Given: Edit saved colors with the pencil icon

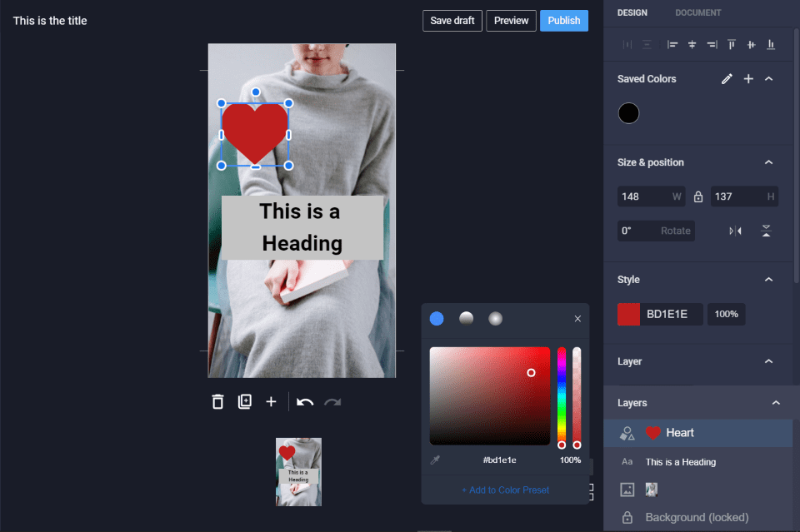Looking at the screenshot, I should click(x=727, y=79).
